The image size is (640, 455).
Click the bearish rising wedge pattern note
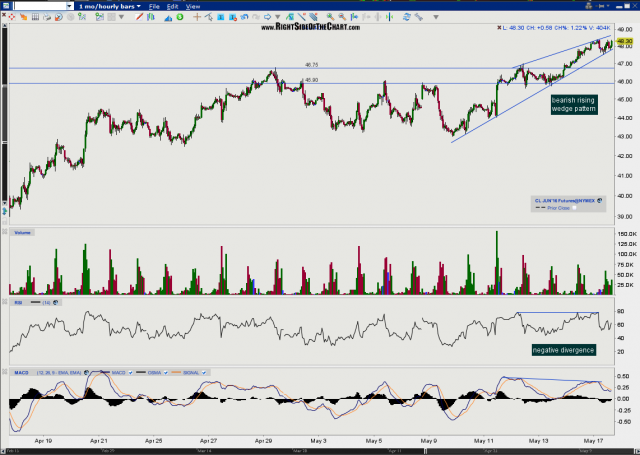pos(574,104)
